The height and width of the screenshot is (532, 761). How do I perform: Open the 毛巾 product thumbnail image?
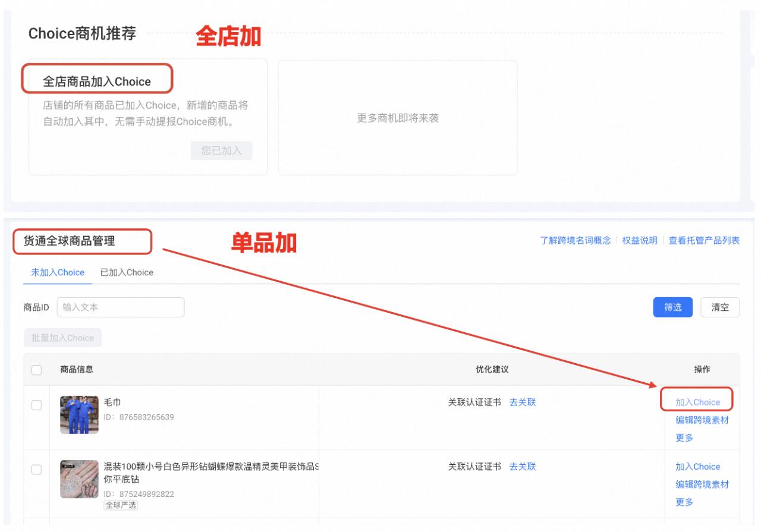point(79,415)
